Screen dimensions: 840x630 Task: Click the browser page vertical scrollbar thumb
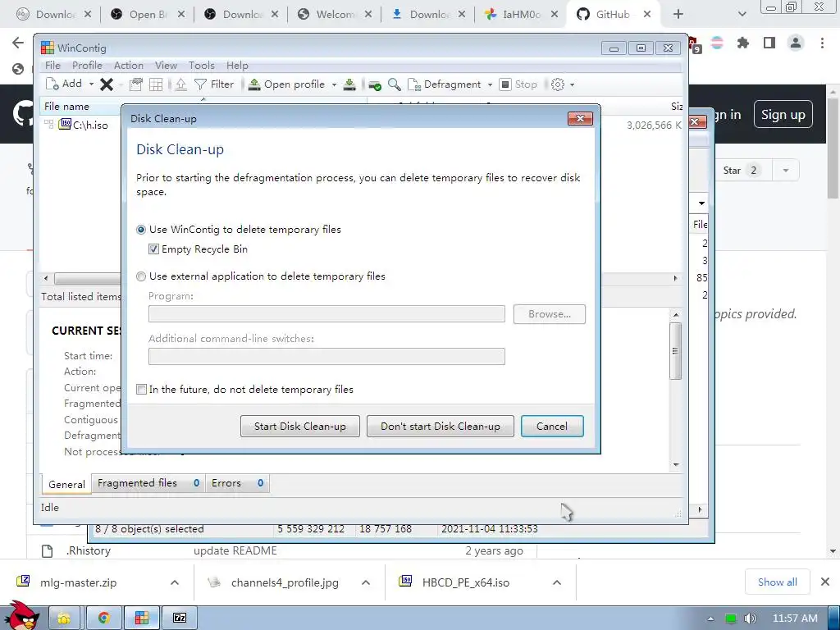click(833, 148)
